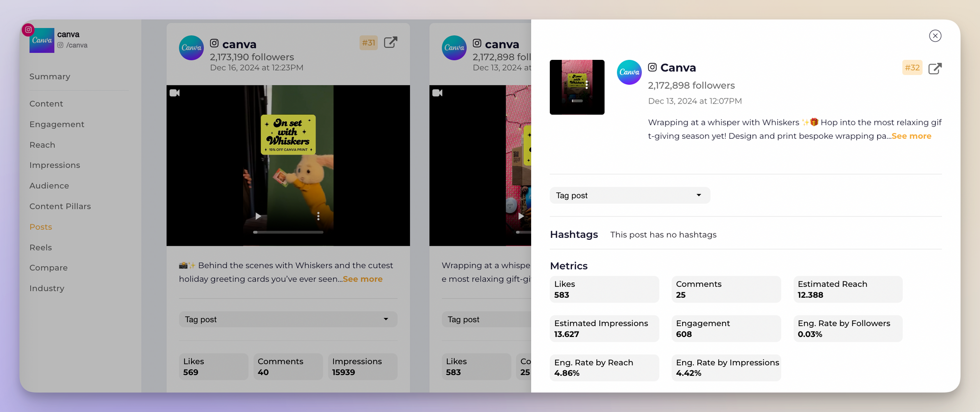Click See more on post #31 caption
Image resolution: width=980 pixels, height=412 pixels.
click(x=363, y=279)
